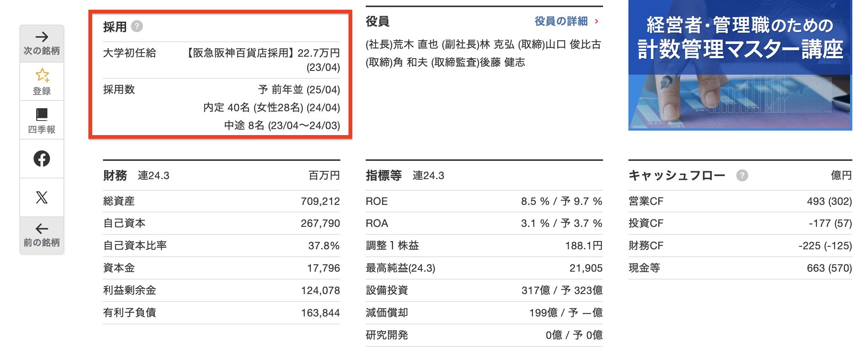The image size is (868, 359).
Task: Select the 予 前年並 (25/04) text
Action: coord(299,90)
